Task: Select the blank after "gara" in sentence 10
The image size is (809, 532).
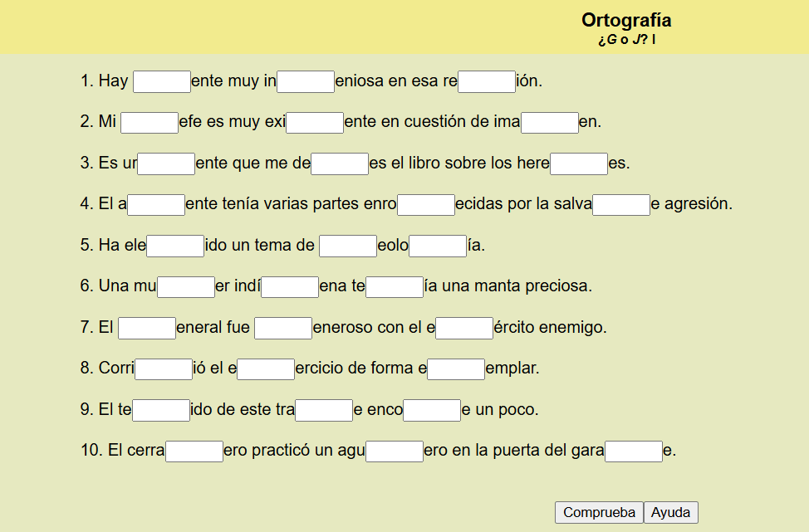Action: click(634, 451)
